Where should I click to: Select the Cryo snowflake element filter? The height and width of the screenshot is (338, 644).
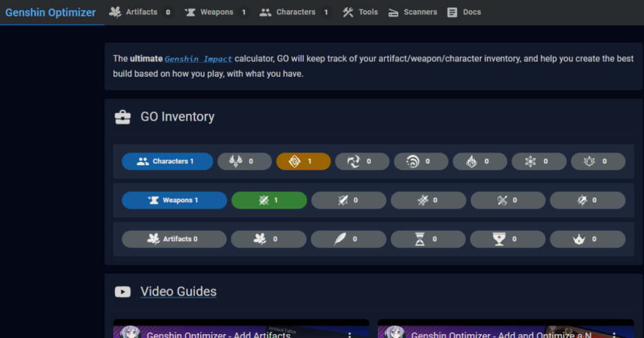coord(539,161)
